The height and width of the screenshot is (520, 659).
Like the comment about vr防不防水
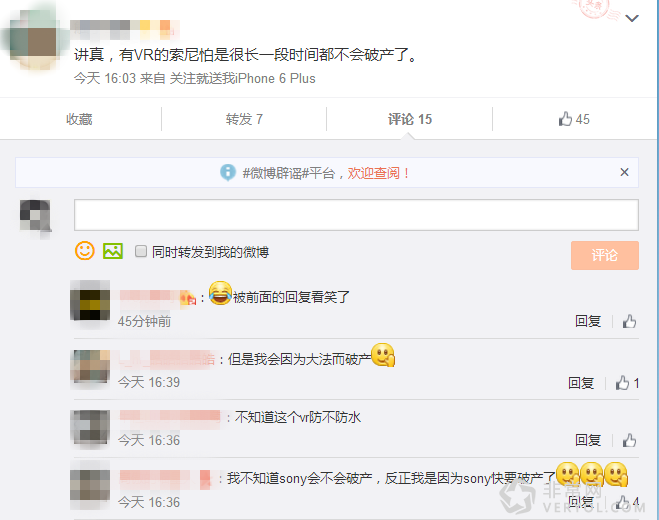pyautogui.click(x=629, y=440)
